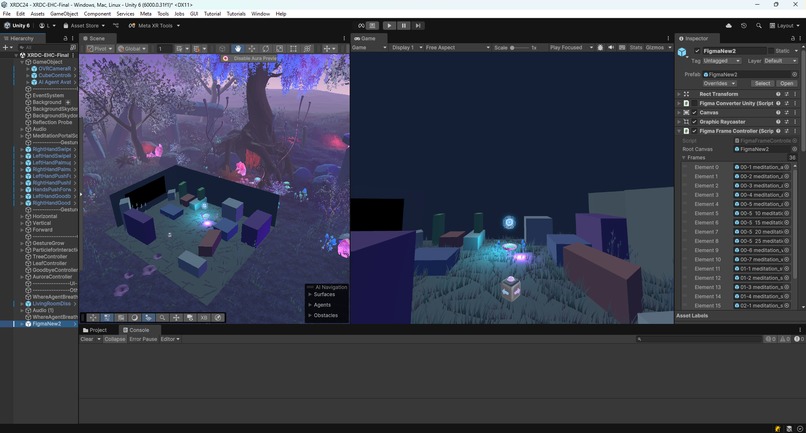
Task: Click the Play button
Action: point(389,25)
